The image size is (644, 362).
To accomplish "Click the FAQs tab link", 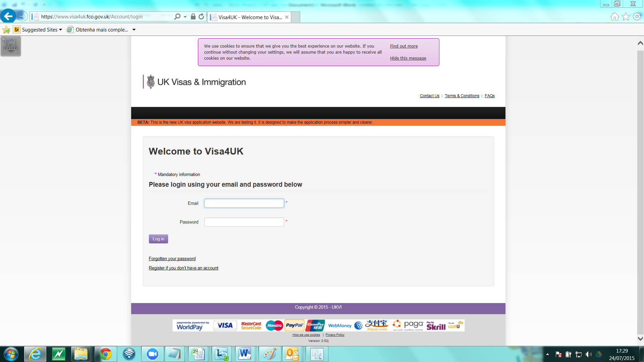I will [490, 96].
